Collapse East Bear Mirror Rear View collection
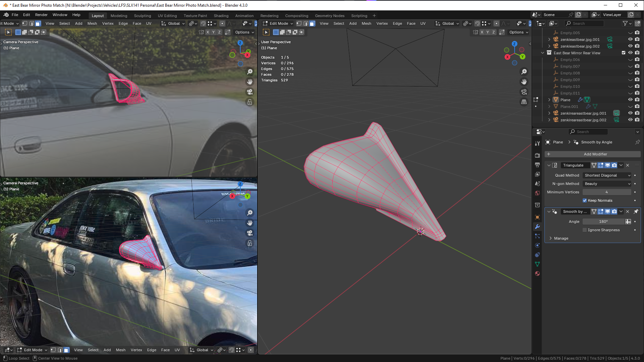This screenshot has width=644, height=362. pos(542,53)
